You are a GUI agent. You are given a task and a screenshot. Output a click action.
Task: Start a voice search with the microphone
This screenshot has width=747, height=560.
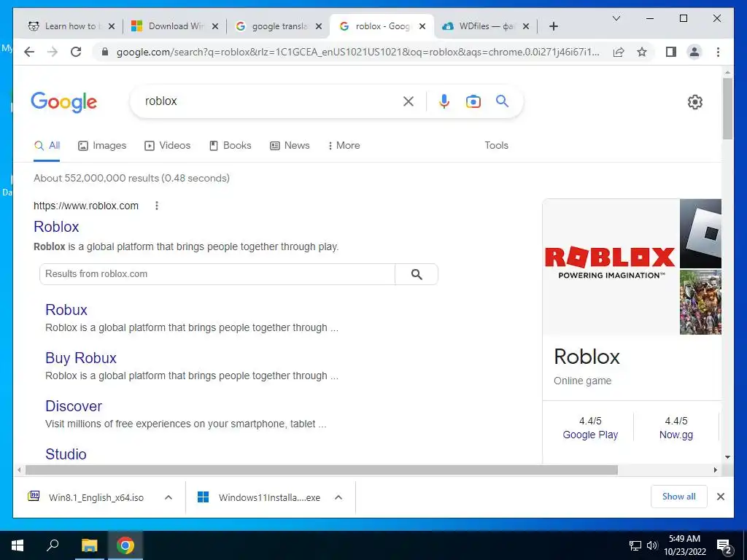pos(444,101)
